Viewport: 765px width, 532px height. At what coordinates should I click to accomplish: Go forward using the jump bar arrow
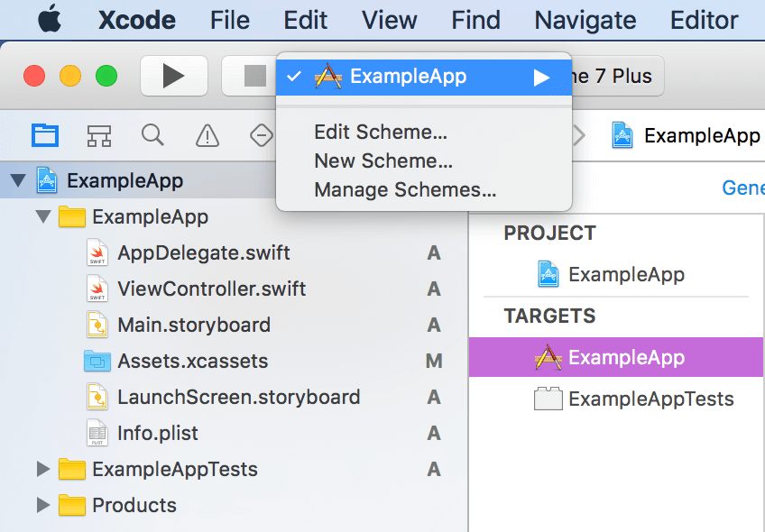[578, 135]
